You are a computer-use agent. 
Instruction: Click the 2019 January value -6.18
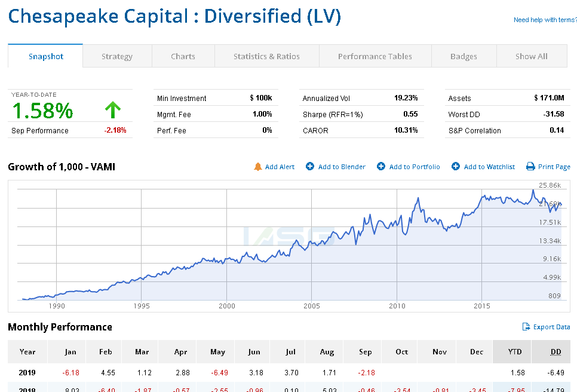[70, 372]
